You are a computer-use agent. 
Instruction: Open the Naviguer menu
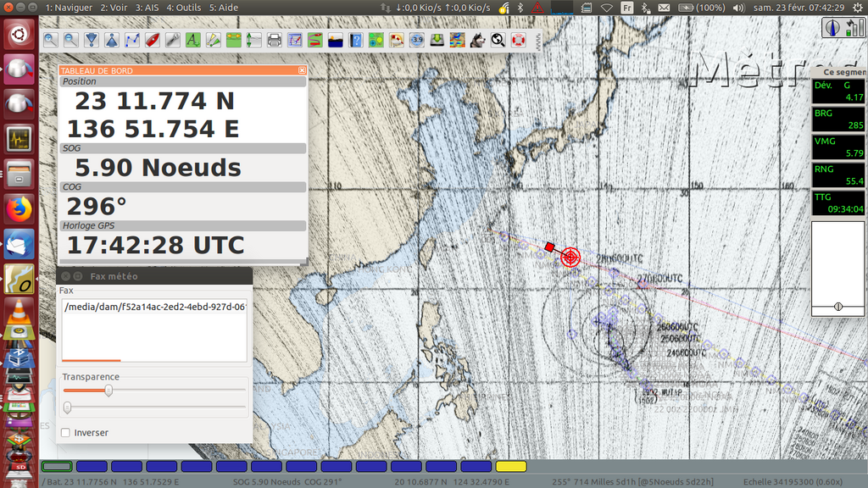point(69,8)
